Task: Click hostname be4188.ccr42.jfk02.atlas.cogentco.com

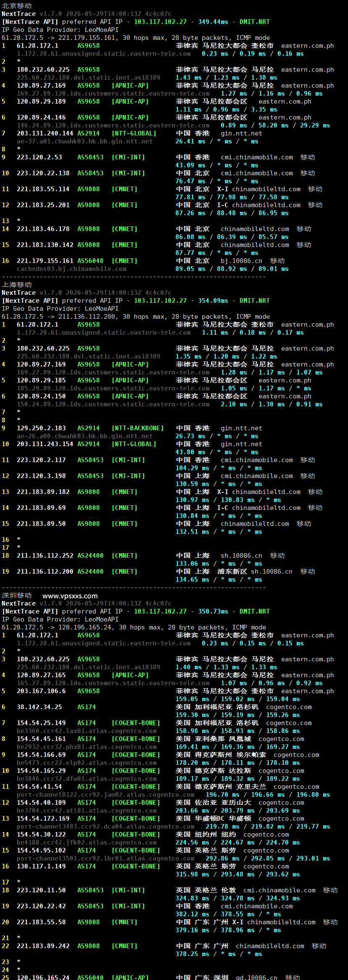Action: pos(86,842)
